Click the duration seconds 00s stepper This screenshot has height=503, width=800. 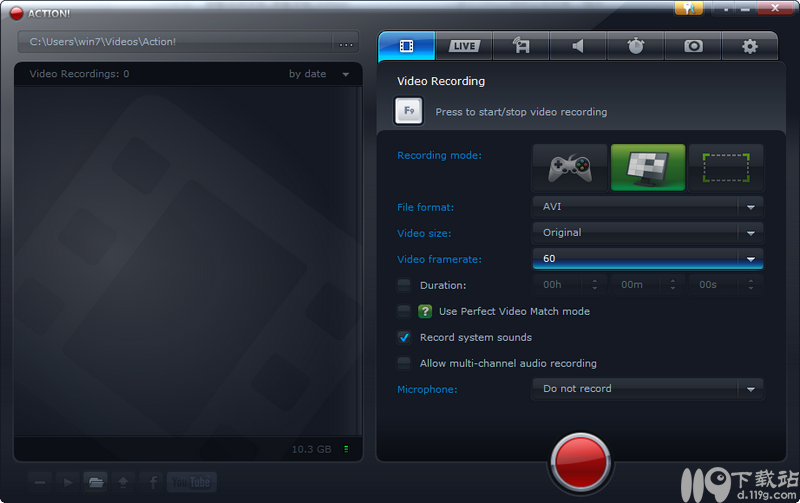click(751, 285)
